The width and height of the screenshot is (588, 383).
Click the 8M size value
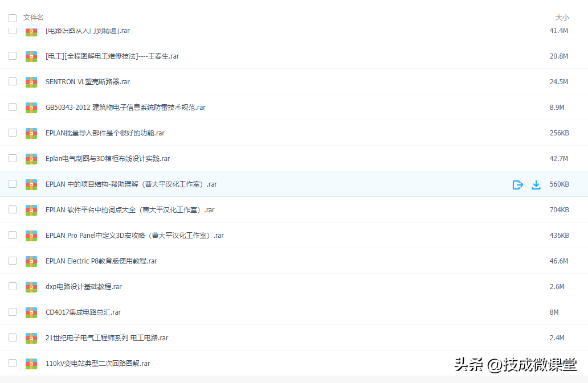point(554,312)
